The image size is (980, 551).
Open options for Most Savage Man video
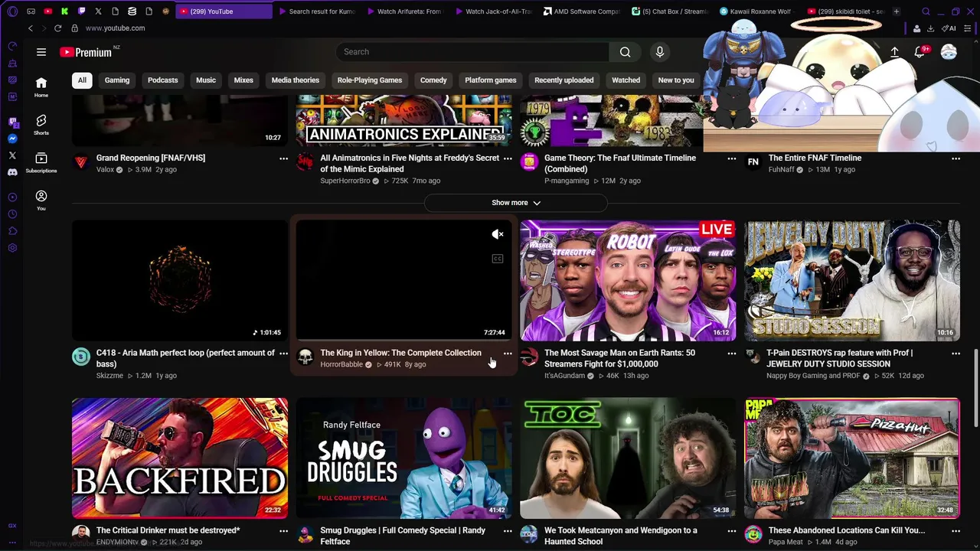point(731,354)
